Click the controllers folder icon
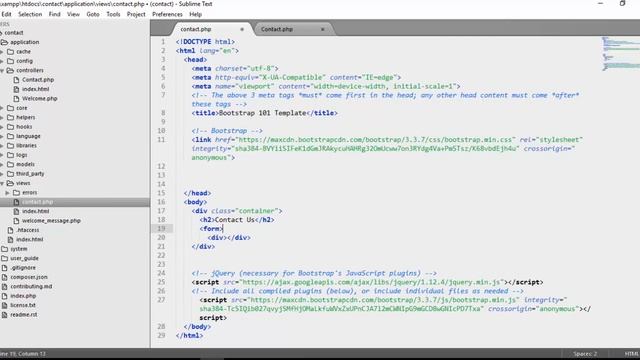 pos(11,71)
